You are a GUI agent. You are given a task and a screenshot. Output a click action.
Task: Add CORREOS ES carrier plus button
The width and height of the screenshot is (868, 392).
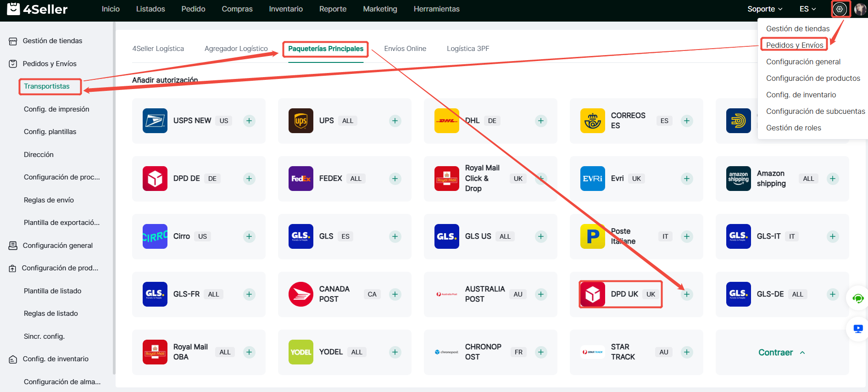click(687, 121)
